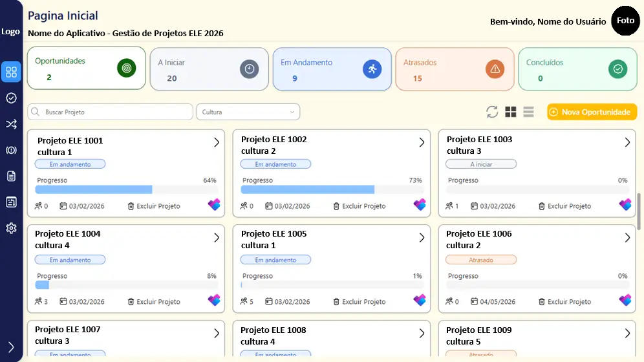Click the running person icon on Em Andamento
The height and width of the screenshot is (362, 644).
pos(372,69)
